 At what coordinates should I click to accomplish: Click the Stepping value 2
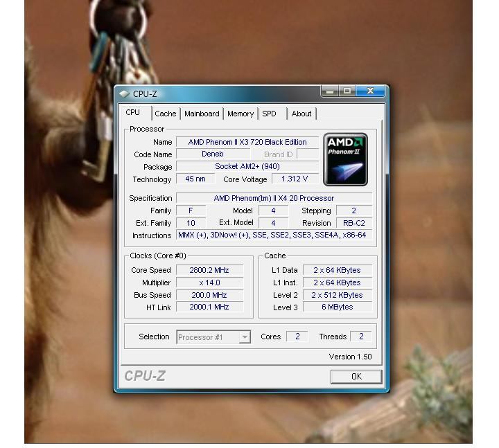[354, 210]
